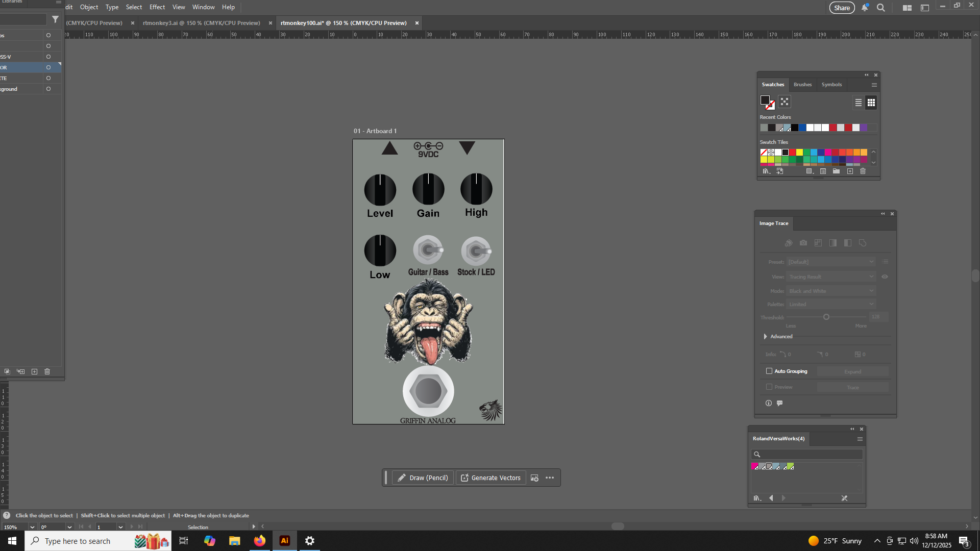Show Swatches list view
The image size is (980, 551).
tap(859, 103)
